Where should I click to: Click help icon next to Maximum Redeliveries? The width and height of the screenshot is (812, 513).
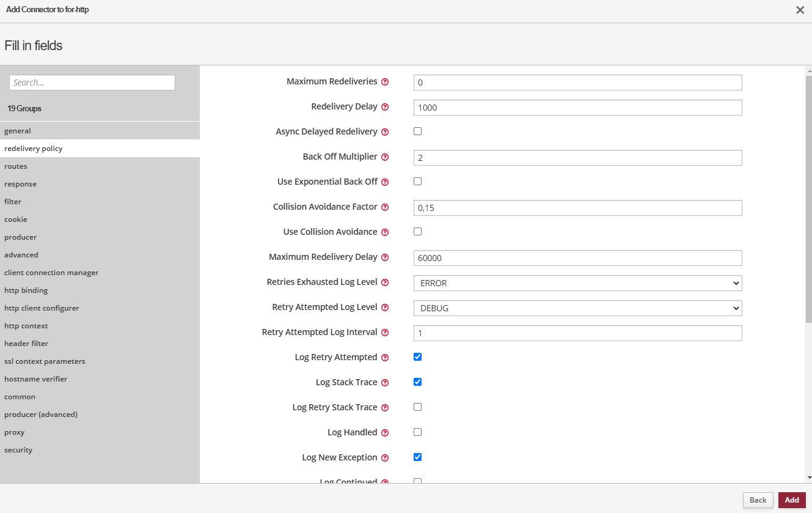pyautogui.click(x=385, y=82)
